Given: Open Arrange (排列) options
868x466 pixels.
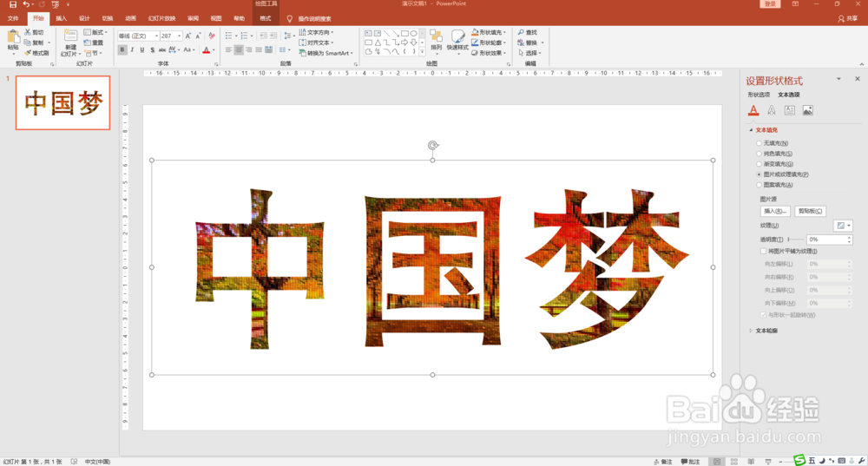Looking at the screenshot, I should pos(437,42).
